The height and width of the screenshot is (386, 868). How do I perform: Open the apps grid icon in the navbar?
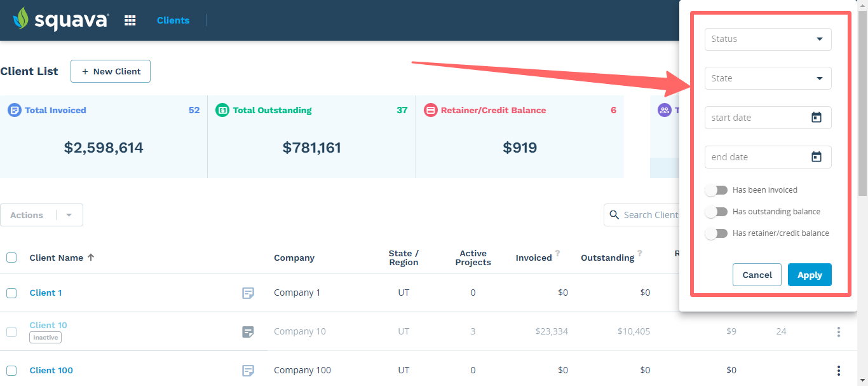pos(130,20)
